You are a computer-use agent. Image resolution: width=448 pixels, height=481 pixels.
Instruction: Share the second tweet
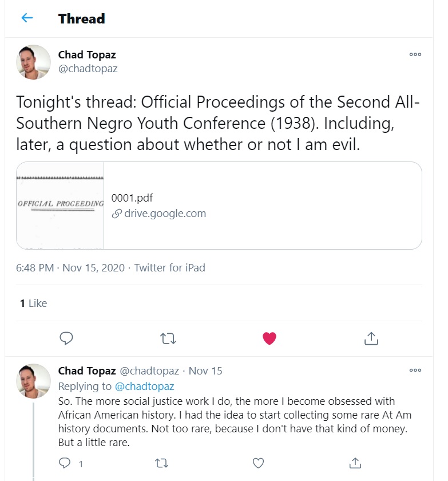tap(355, 463)
